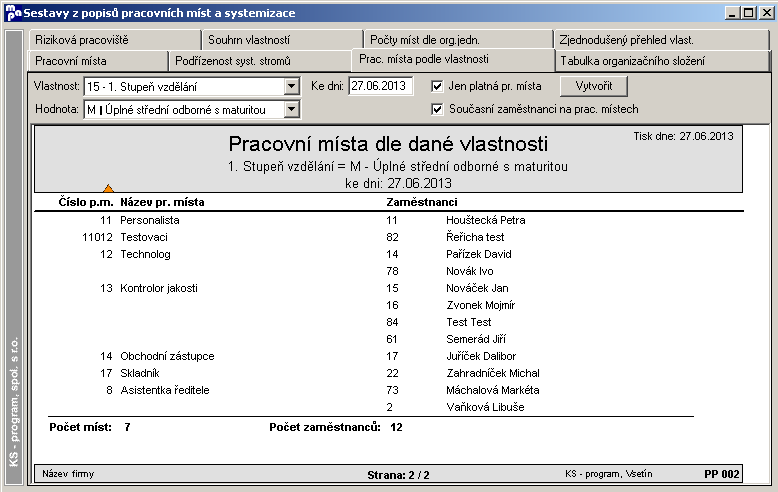Click the 'PP 002' report code

point(722,474)
